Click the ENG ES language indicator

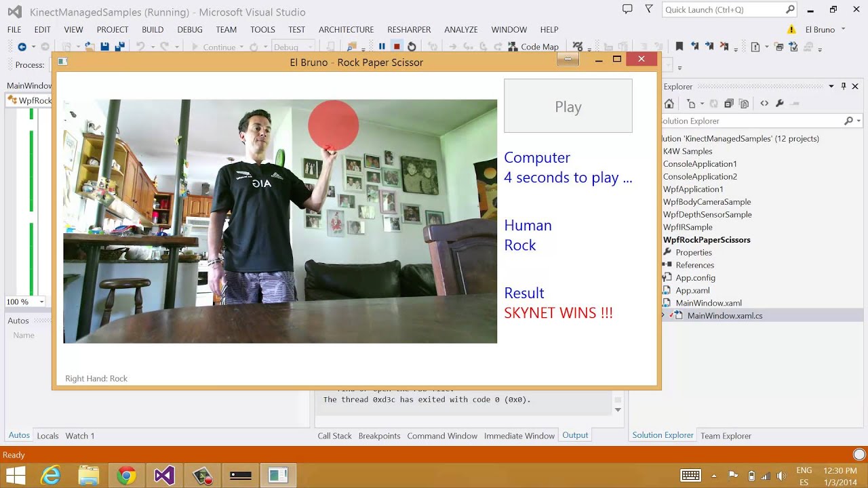coord(804,476)
